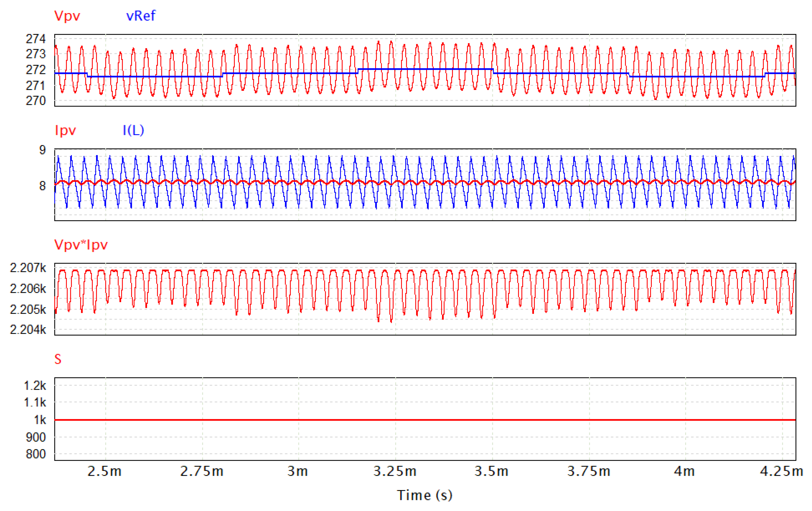Click the red Vpv legend label

[67, 16]
